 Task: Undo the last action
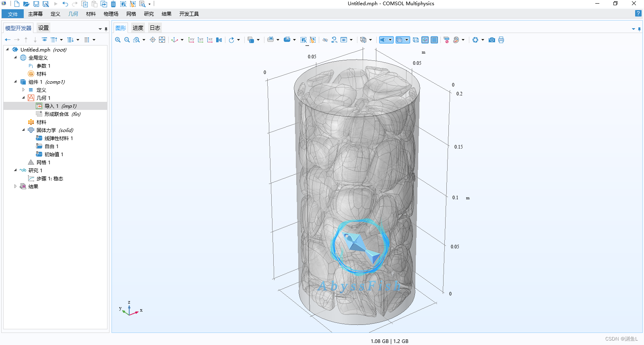pos(65,4)
